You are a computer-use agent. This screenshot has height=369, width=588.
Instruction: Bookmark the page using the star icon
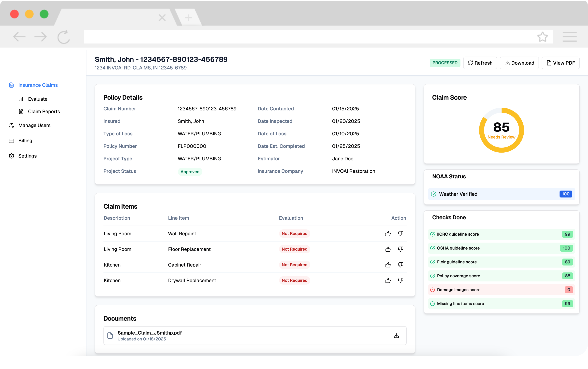point(542,37)
